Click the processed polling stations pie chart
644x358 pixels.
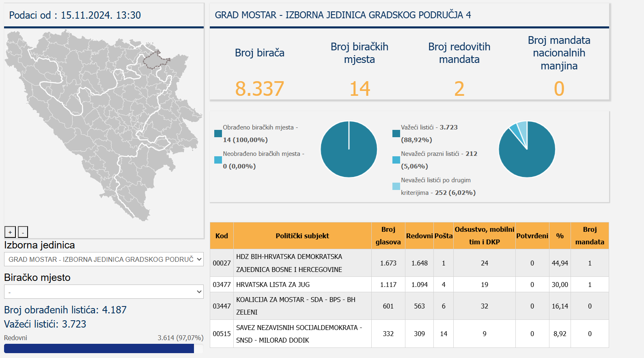click(x=349, y=149)
